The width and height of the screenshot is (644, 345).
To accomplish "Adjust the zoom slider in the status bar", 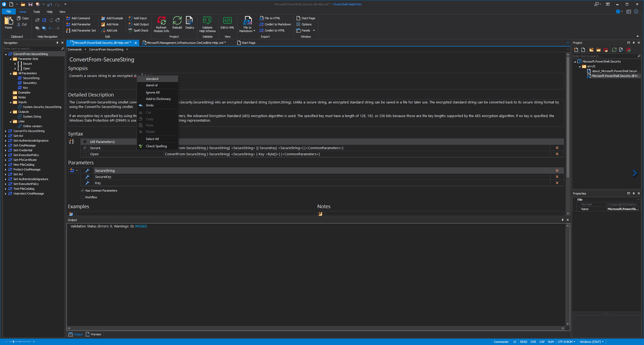I will 14,342.
